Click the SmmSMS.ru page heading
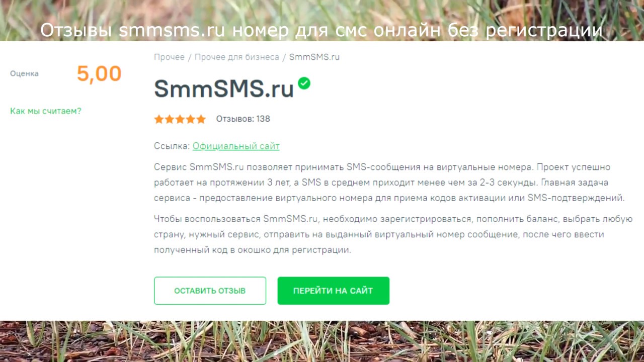The height and width of the screenshot is (362, 644). click(x=224, y=89)
